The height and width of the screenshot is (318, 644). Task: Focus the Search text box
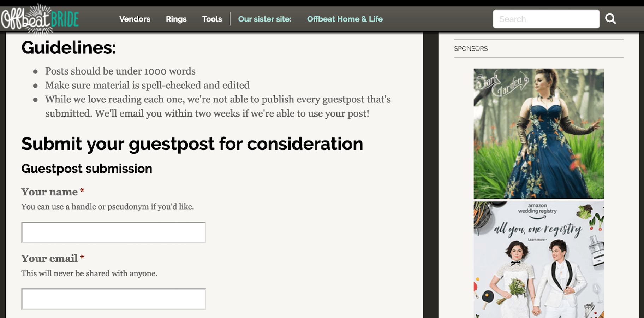click(x=546, y=19)
